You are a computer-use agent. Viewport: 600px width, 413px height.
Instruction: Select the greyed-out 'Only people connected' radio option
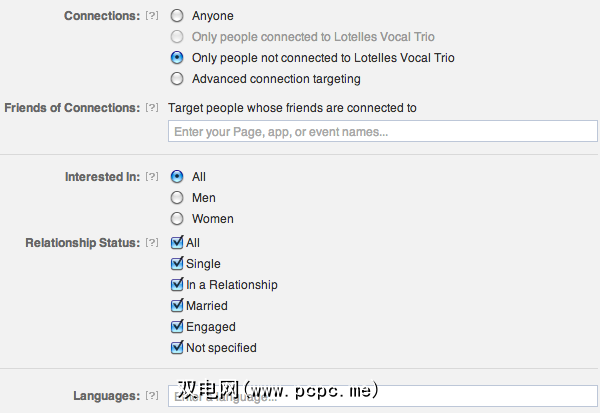pos(177,37)
